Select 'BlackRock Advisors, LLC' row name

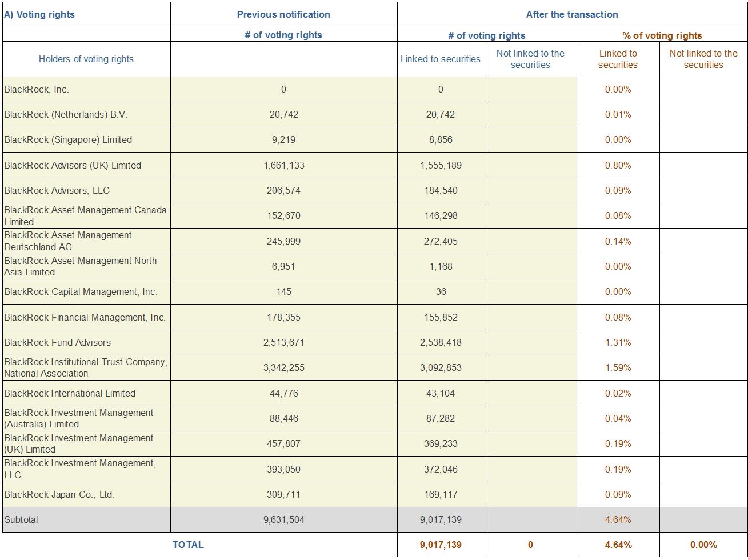tap(57, 190)
